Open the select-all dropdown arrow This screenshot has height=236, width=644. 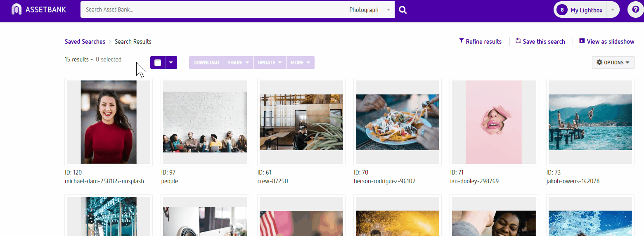tap(171, 63)
